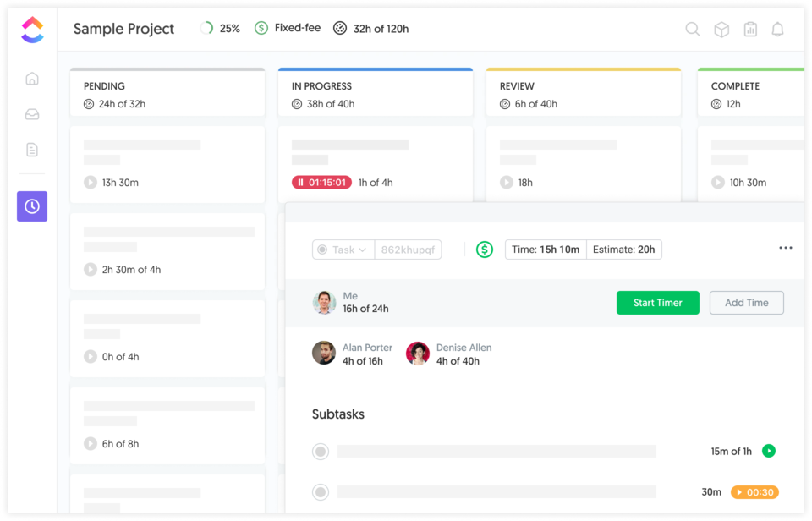Click the Search icon in top bar
812x521 pixels.
(692, 29)
